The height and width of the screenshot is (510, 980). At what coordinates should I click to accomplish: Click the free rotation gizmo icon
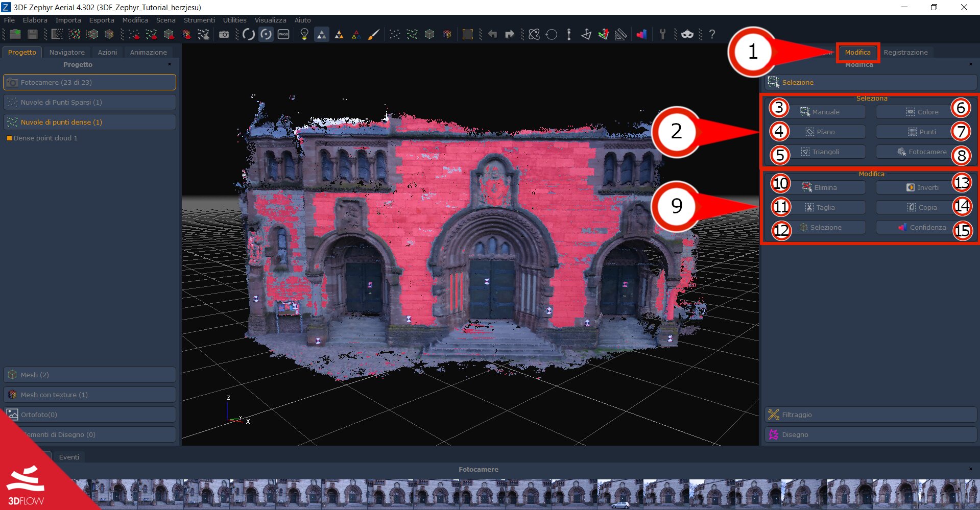(x=534, y=34)
